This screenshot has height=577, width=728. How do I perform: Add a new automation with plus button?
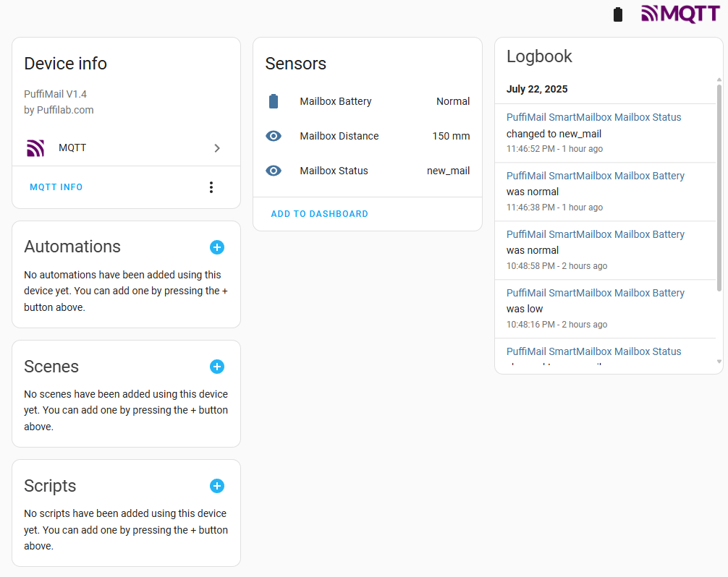(217, 247)
